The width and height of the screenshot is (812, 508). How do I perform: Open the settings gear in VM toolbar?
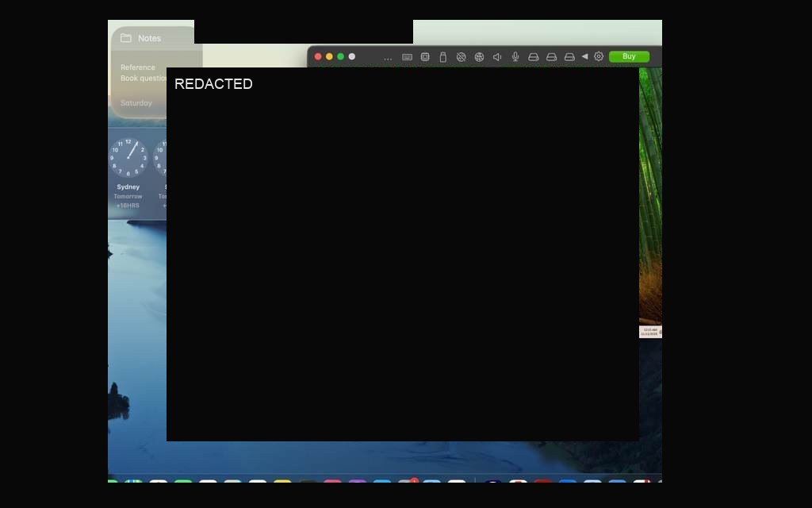(x=599, y=56)
